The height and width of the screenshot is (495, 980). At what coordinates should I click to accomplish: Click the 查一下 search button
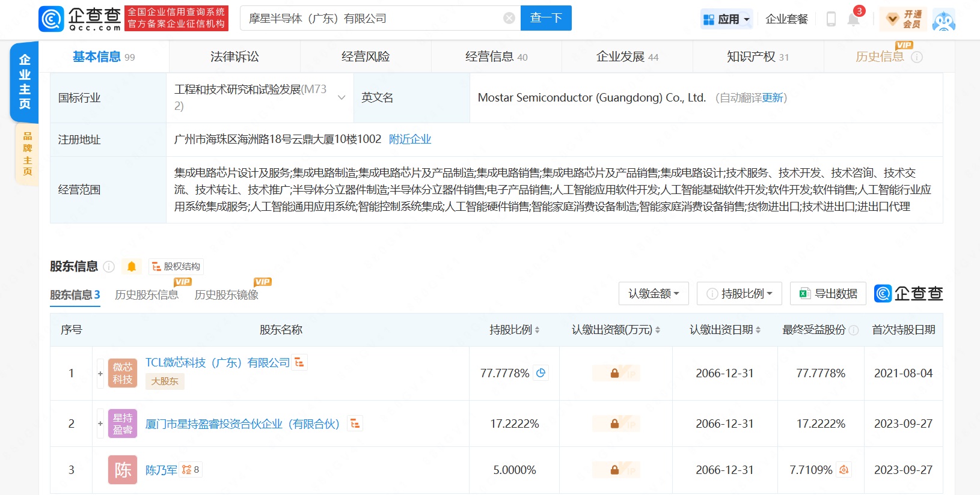tap(546, 18)
